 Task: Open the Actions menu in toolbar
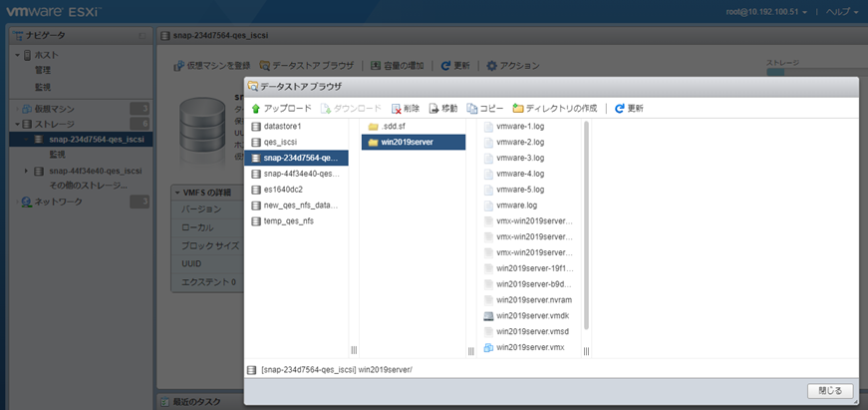[512, 66]
